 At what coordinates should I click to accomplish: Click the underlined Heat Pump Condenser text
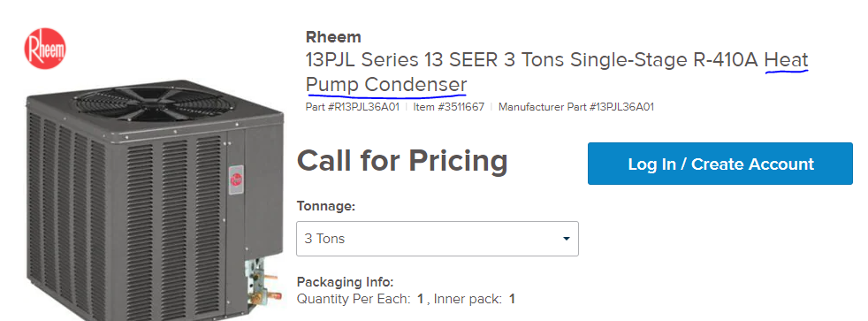(x=557, y=73)
